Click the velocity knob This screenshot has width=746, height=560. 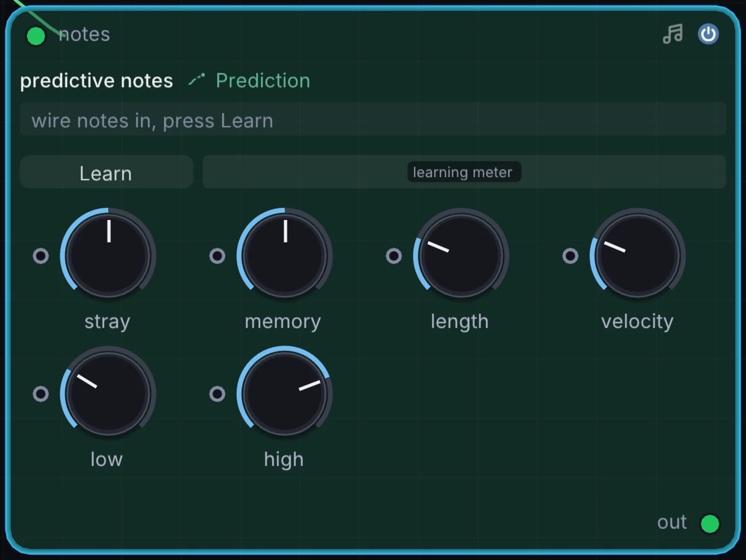(x=638, y=255)
